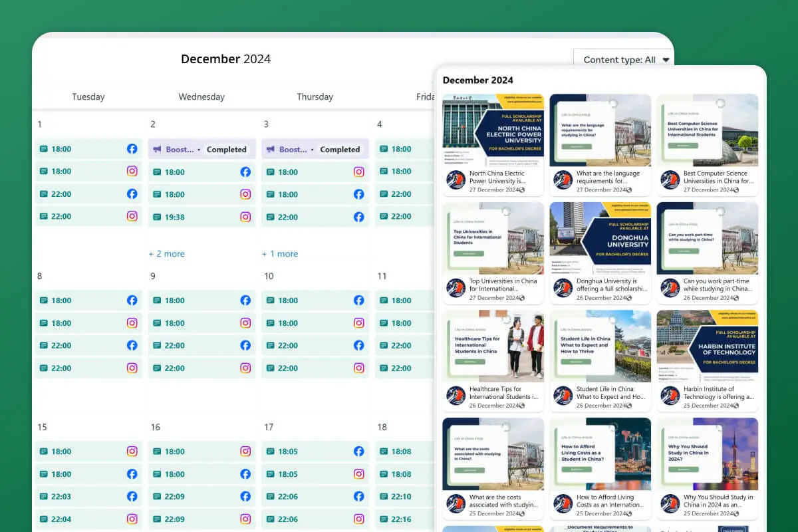Open the Completed boosted post on December 3
798x532 pixels.
click(x=315, y=149)
